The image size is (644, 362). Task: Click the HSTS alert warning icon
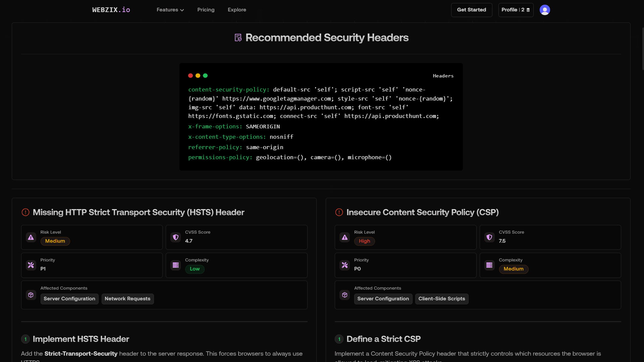click(x=25, y=212)
